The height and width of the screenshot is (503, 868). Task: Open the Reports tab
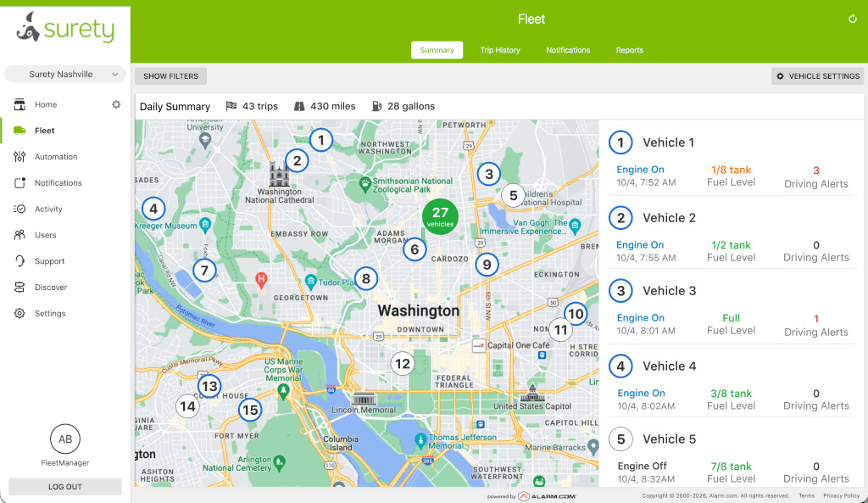click(629, 50)
